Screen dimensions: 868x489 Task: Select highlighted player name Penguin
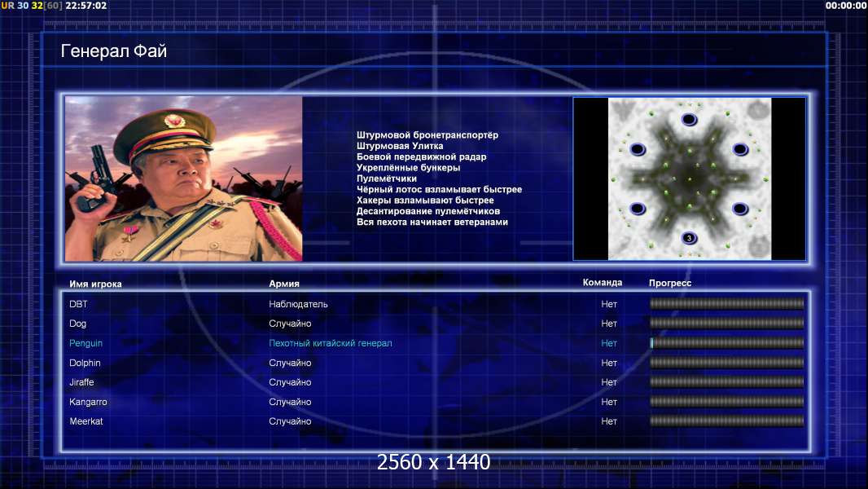(85, 343)
